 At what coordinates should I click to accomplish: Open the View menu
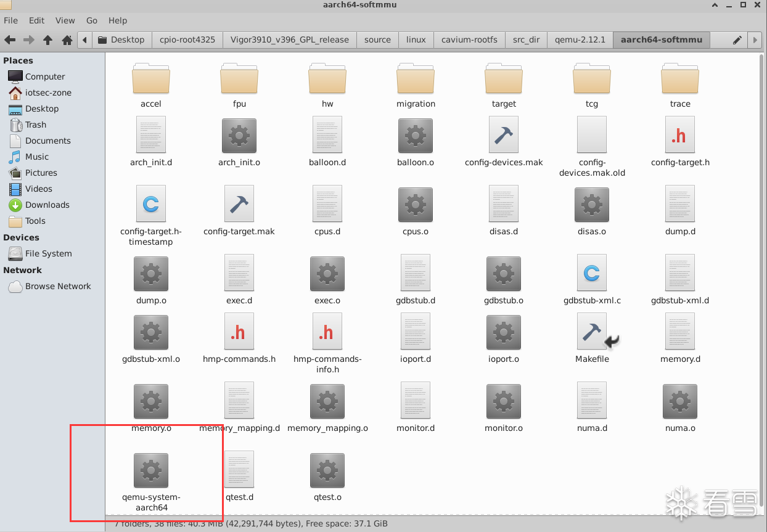[65, 20]
